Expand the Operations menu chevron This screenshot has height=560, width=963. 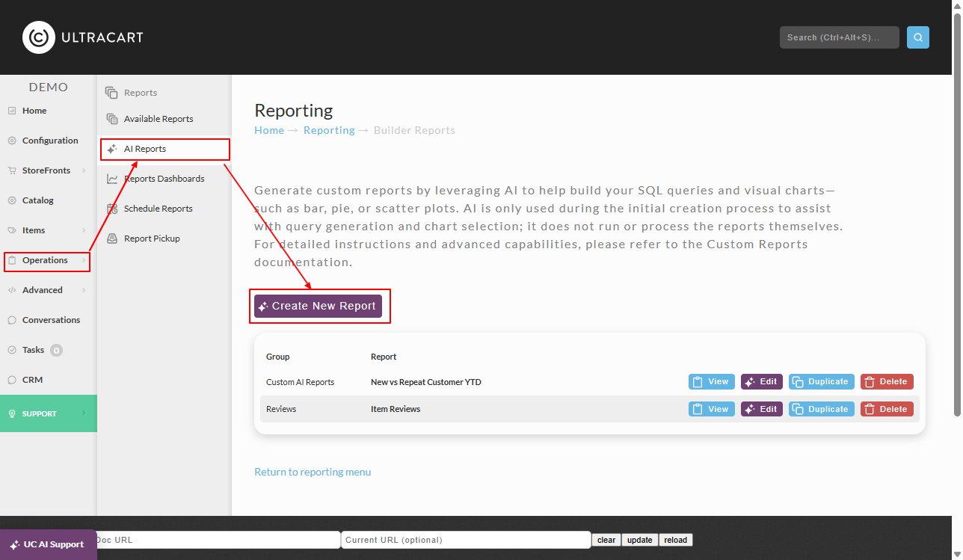[x=84, y=260]
